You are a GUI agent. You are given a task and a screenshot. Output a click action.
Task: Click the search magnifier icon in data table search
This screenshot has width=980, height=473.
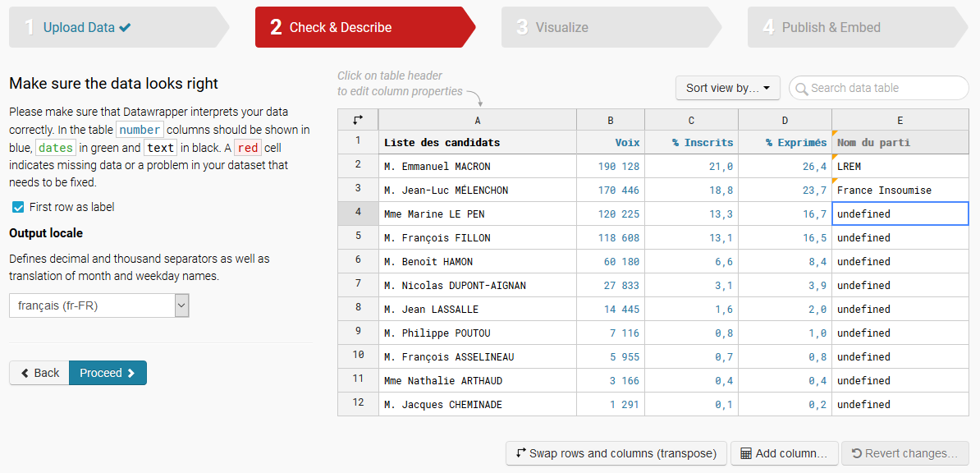pos(801,88)
